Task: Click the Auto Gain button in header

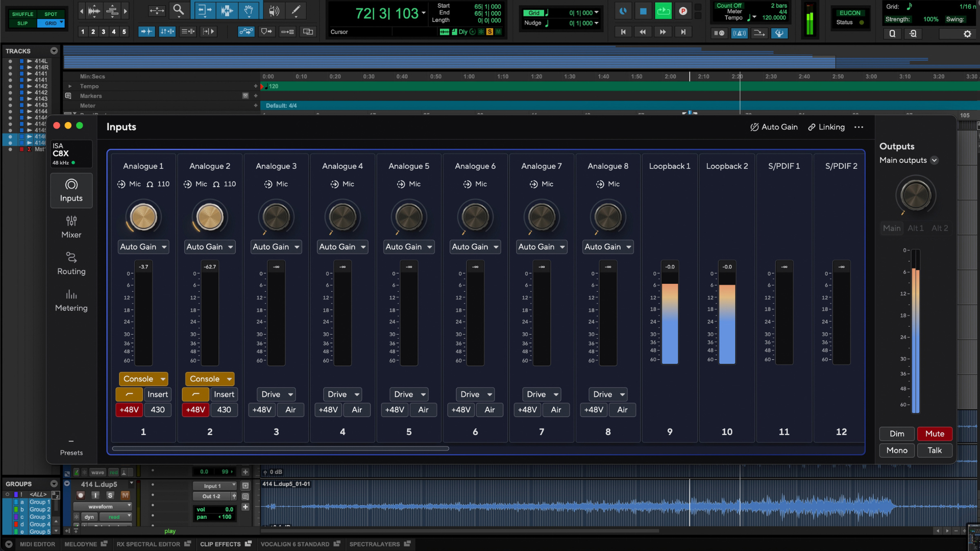Action: click(x=774, y=127)
